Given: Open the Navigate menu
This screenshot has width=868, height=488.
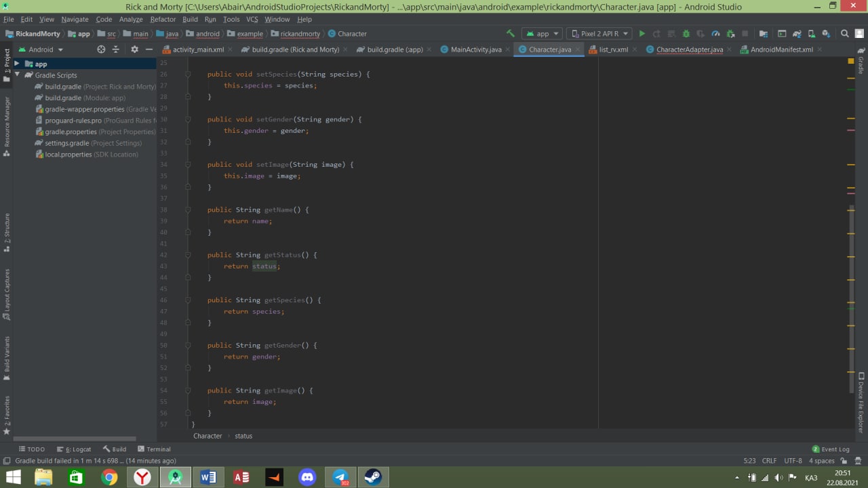Looking at the screenshot, I should (75, 19).
